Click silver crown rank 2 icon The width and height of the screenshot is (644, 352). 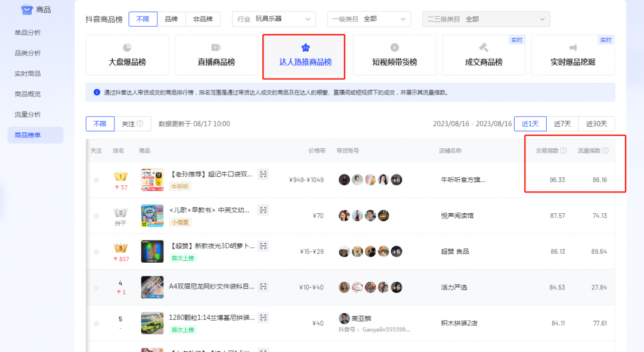pos(120,213)
